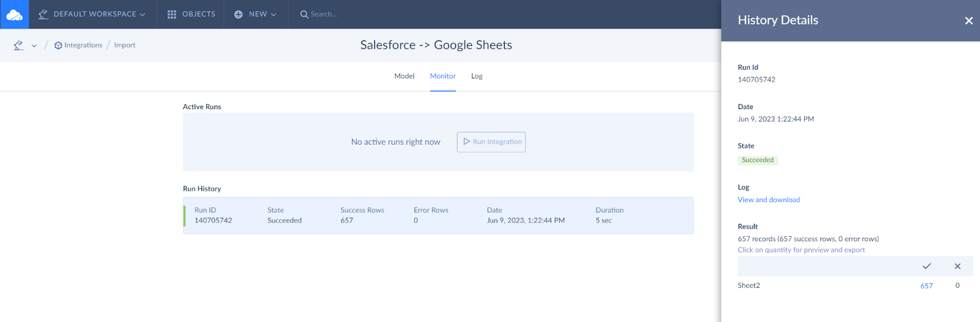
Task: Open the New menu
Action: [x=255, y=14]
